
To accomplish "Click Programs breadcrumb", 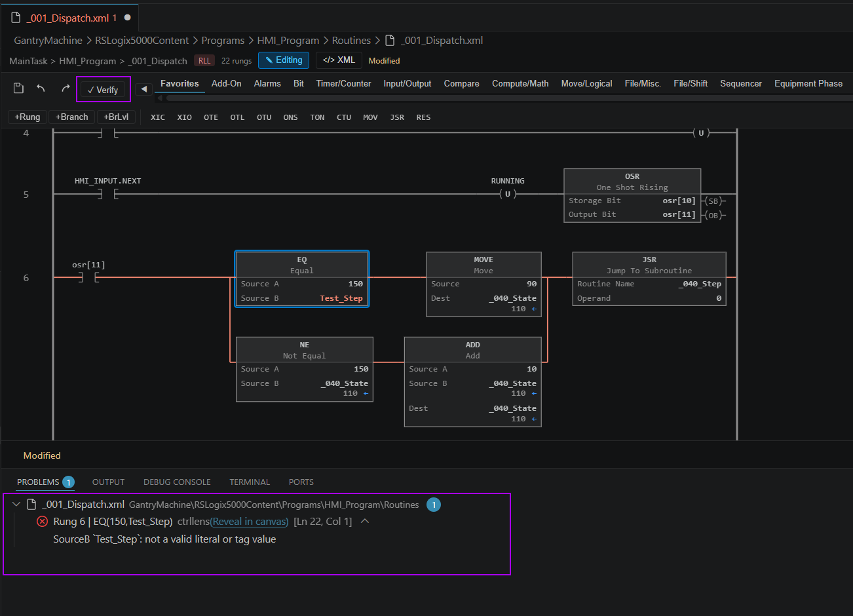I will [223, 41].
